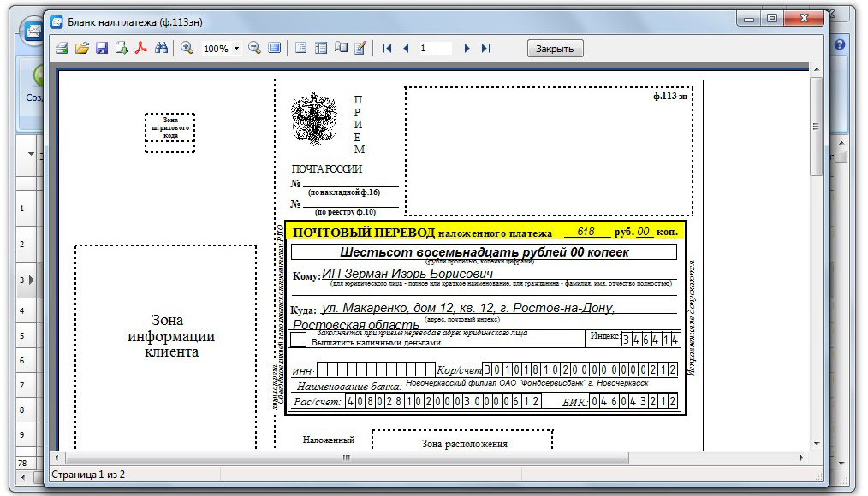The image size is (868, 496).
Task: Print the form with the printer icon
Action: tap(62, 48)
